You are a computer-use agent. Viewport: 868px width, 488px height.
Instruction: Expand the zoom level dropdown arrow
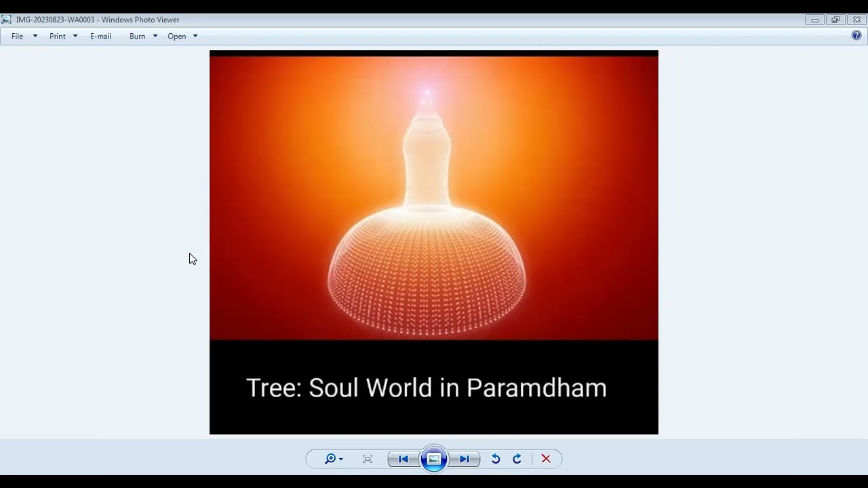[x=340, y=459]
